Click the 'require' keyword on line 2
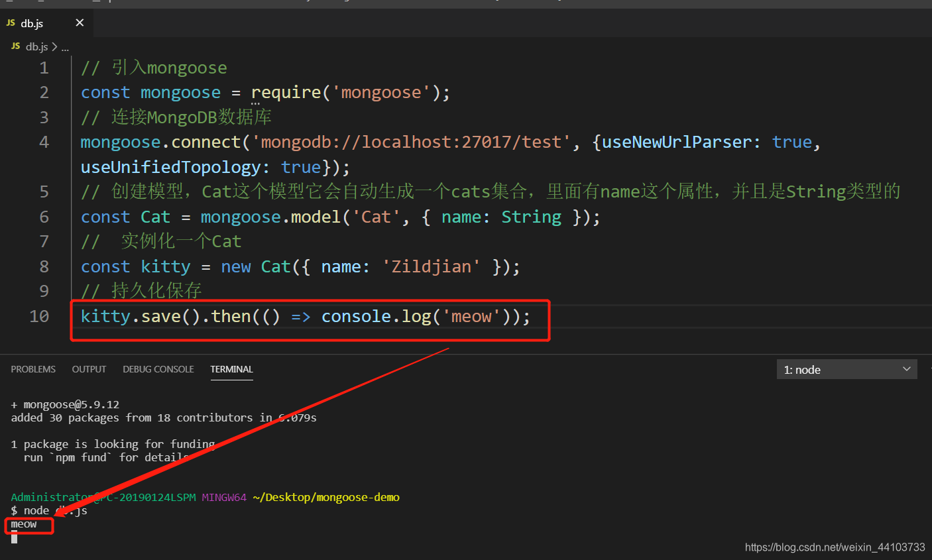 tap(286, 92)
